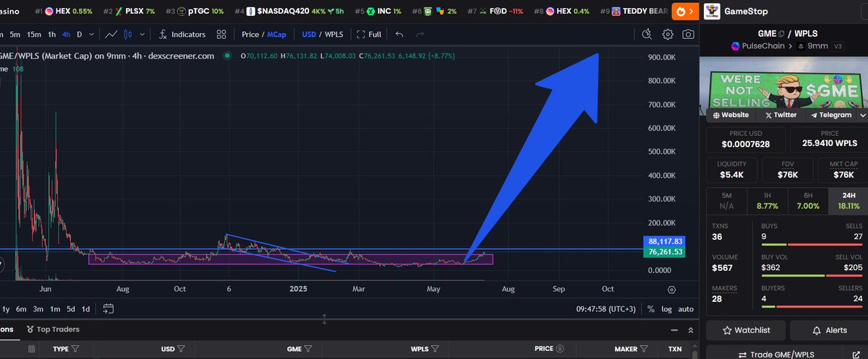Open the multi-chart layout grid icon
Screen dimensions: 868x359
[221, 34]
